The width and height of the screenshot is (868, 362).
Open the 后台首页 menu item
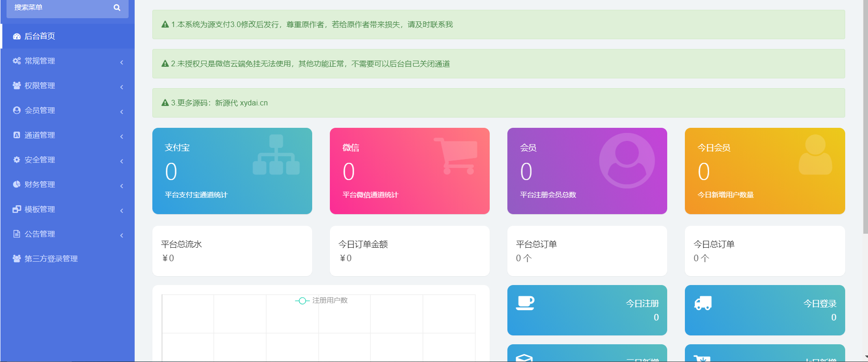point(68,36)
